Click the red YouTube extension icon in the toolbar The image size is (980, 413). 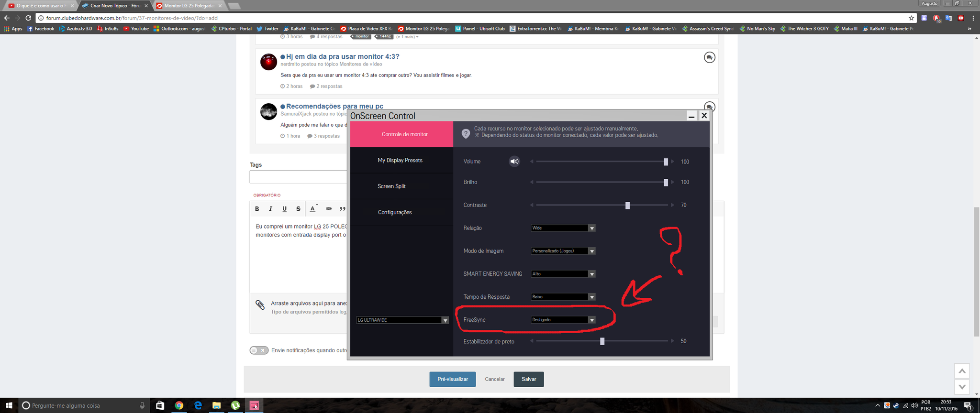[x=960, y=18]
